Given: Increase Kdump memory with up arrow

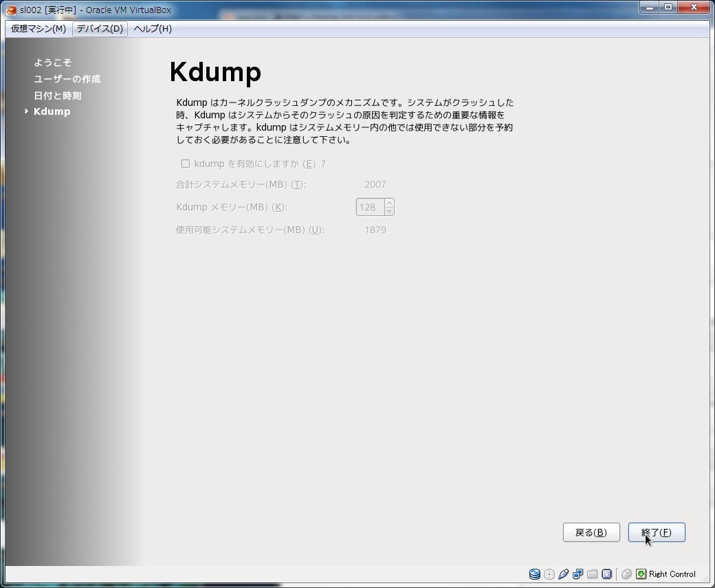Looking at the screenshot, I should click(389, 203).
